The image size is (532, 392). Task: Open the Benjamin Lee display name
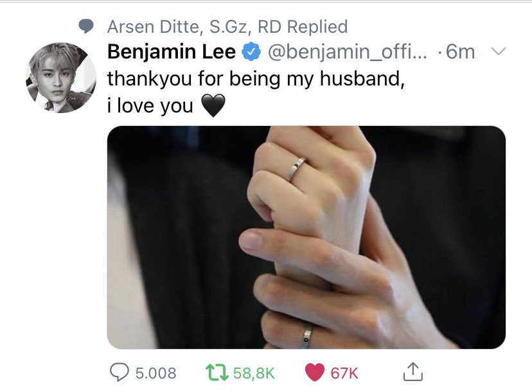pos(172,51)
